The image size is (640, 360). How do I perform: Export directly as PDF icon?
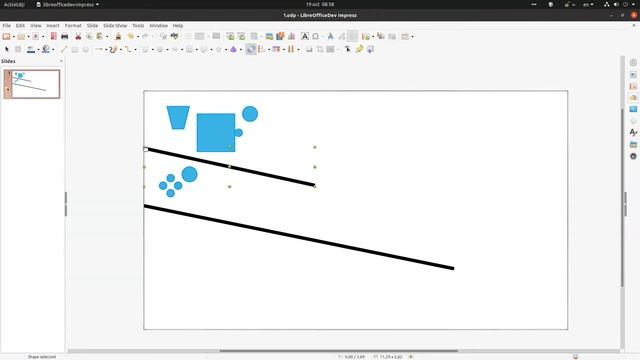[x=53, y=36]
